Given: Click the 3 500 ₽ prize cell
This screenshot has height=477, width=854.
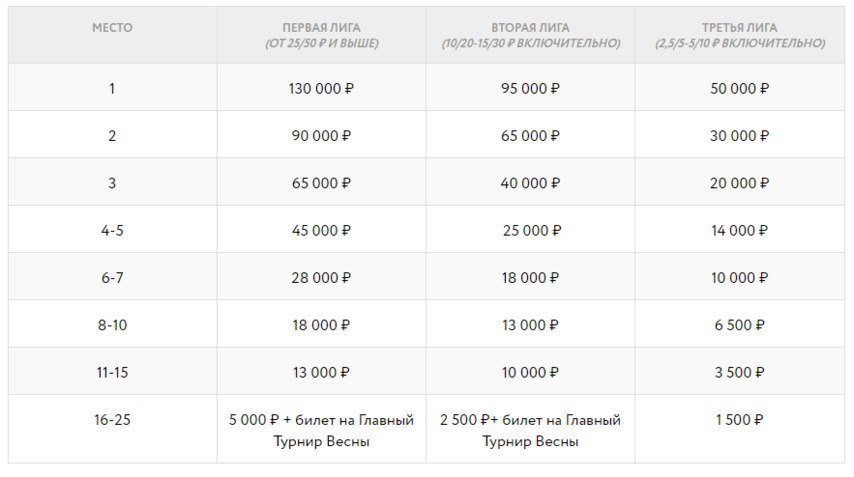Looking at the screenshot, I should point(740,372).
